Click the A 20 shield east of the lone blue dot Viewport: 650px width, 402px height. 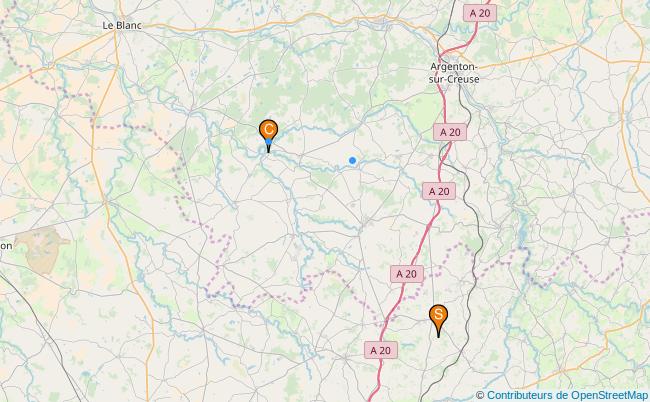(439, 191)
